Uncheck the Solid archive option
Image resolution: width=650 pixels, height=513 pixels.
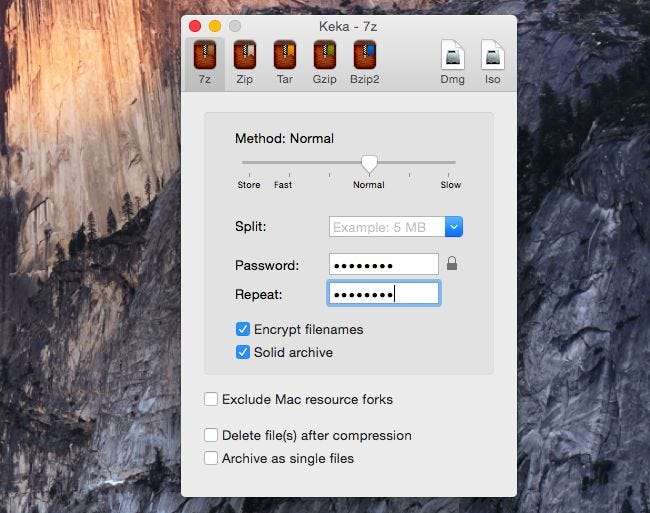243,352
